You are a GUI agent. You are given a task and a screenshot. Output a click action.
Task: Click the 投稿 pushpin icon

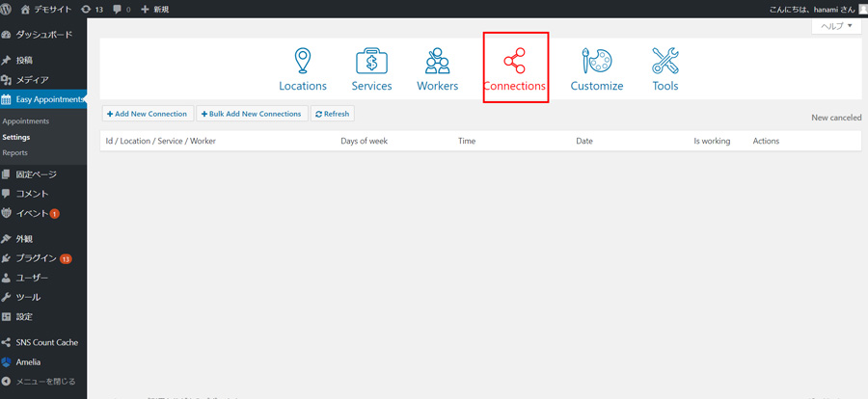pos(6,61)
